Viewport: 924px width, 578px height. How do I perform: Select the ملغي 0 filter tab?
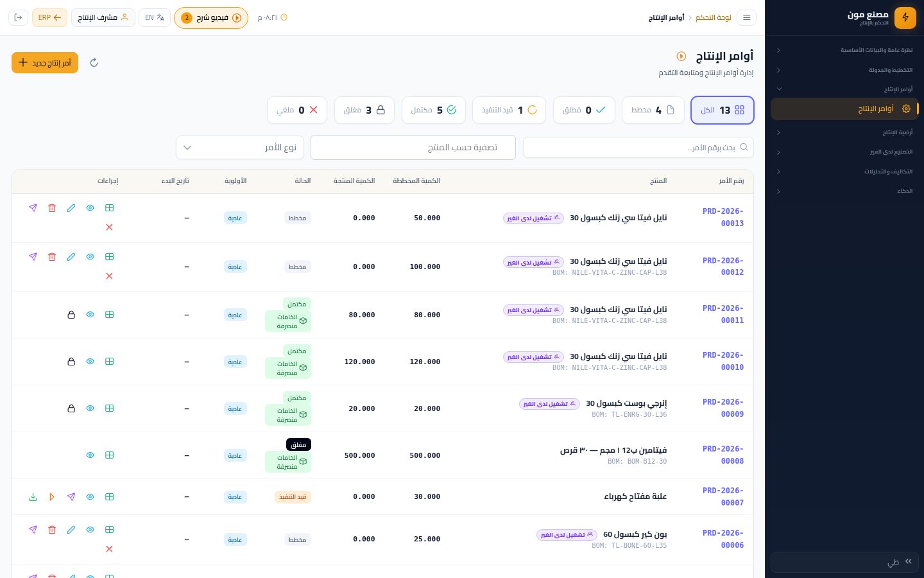[x=297, y=110]
